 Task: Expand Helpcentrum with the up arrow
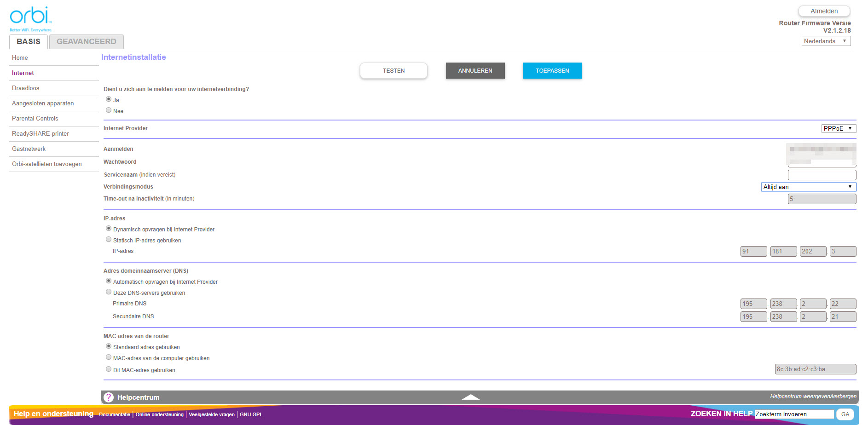[x=470, y=397]
